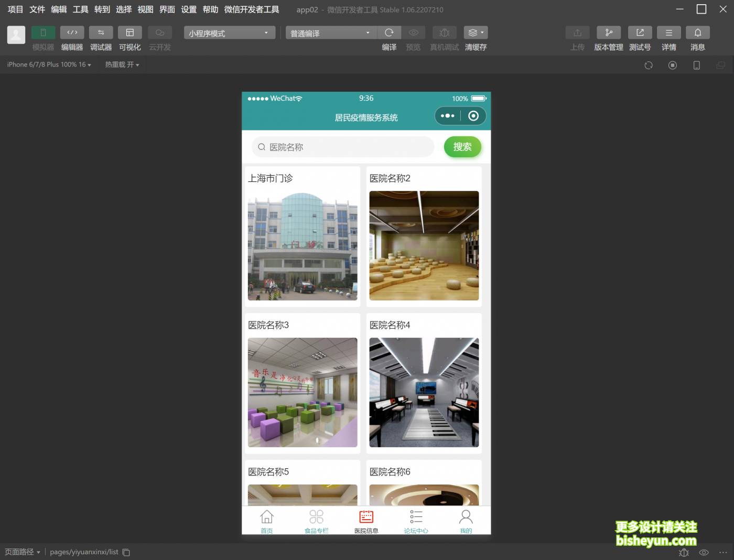
Task: Switch to the 首页 home tab
Action: (x=266, y=521)
